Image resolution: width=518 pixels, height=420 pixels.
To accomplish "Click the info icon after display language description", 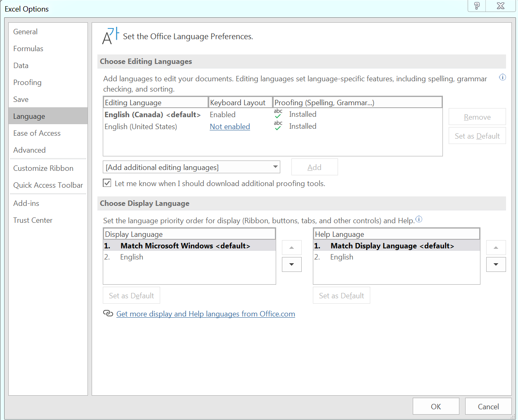I will [x=419, y=219].
